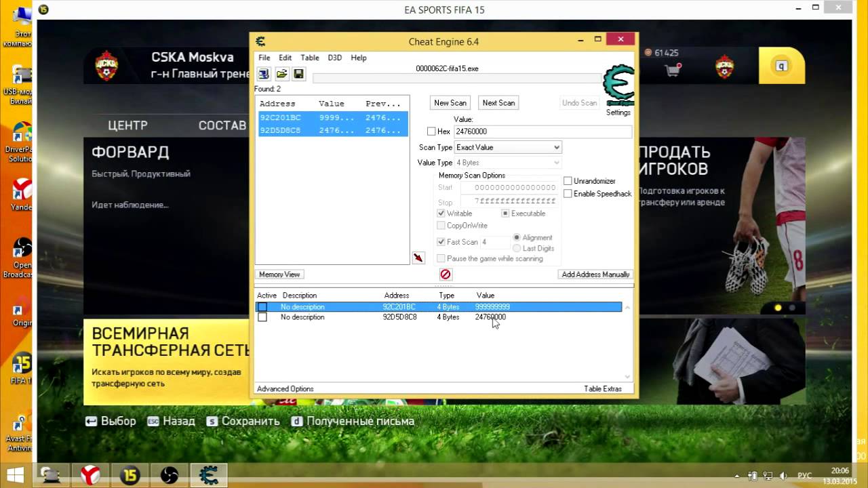Image resolution: width=868 pixels, height=488 pixels.
Task: Switch to Open Broadcaster on the taskbar
Action: click(169, 475)
